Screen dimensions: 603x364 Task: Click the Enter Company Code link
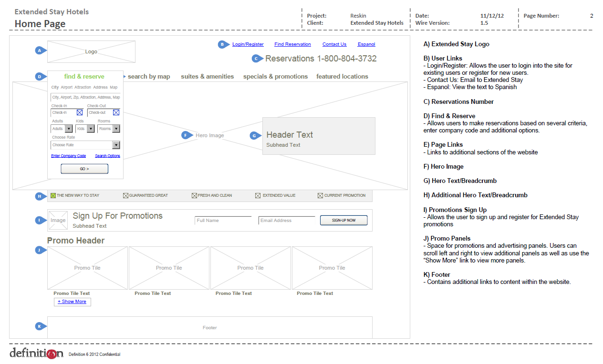click(x=69, y=156)
